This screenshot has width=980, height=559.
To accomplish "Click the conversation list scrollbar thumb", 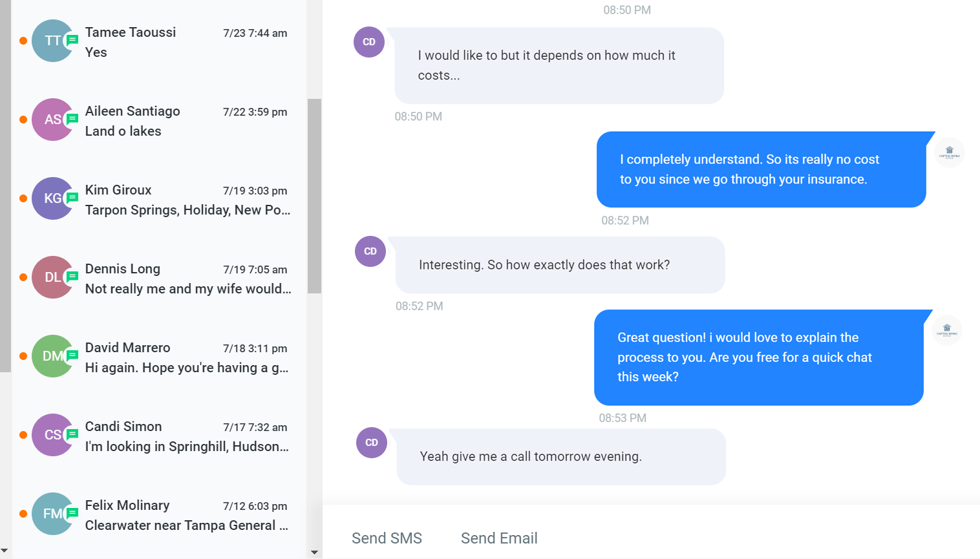I will (x=315, y=196).
